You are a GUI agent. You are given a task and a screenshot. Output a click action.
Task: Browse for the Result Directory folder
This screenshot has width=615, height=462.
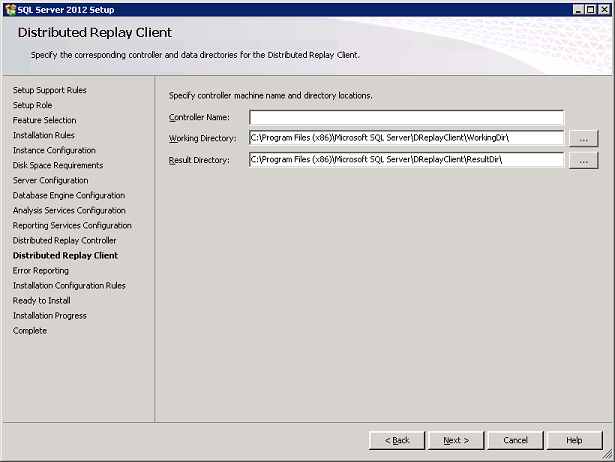tap(584, 160)
